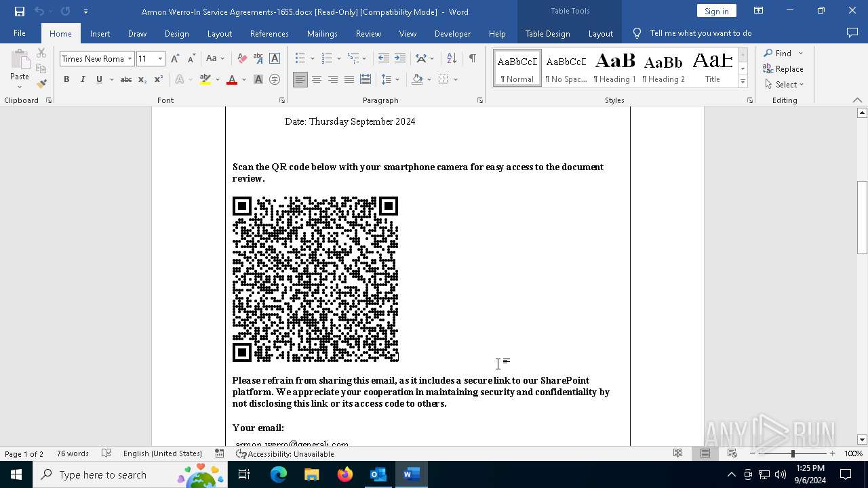Expand the bullet list options
Viewport: 868px width, 488px height.
click(x=312, y=59)
